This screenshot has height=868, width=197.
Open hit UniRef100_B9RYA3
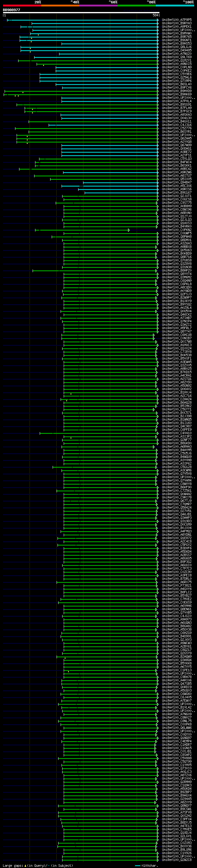(176, 23)
